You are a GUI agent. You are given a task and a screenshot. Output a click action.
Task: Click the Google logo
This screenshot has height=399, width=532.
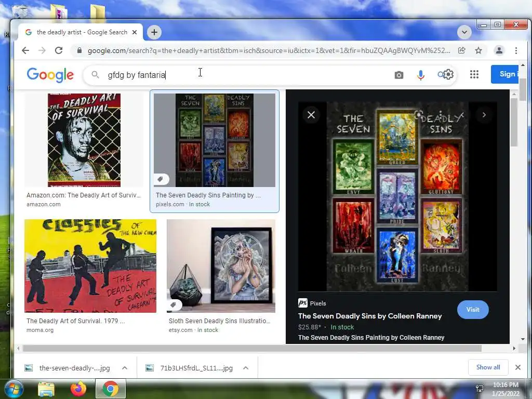pos(50,75)
